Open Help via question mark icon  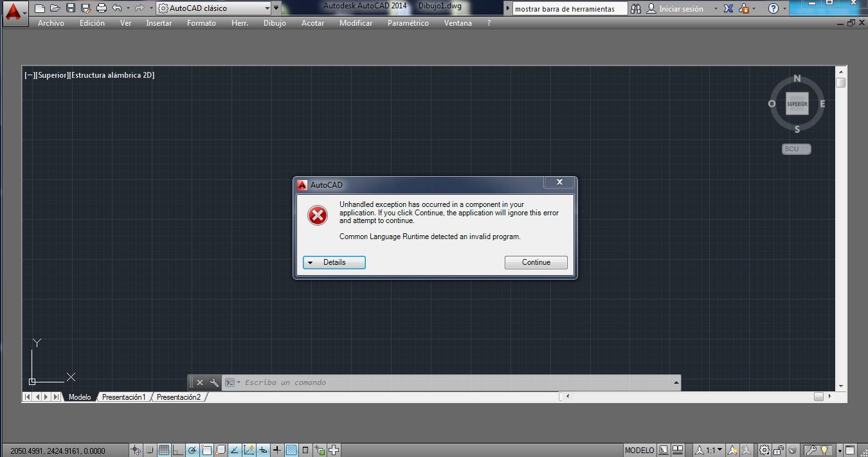click(x=773, y=9)
